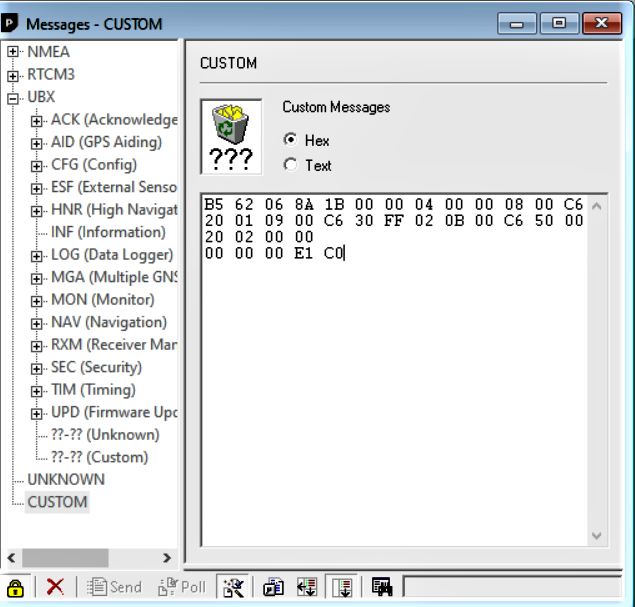The height and width of the screenshot is (607, 635).
Task: Select the CUSTOM tree item
Action: click(57, 502)
